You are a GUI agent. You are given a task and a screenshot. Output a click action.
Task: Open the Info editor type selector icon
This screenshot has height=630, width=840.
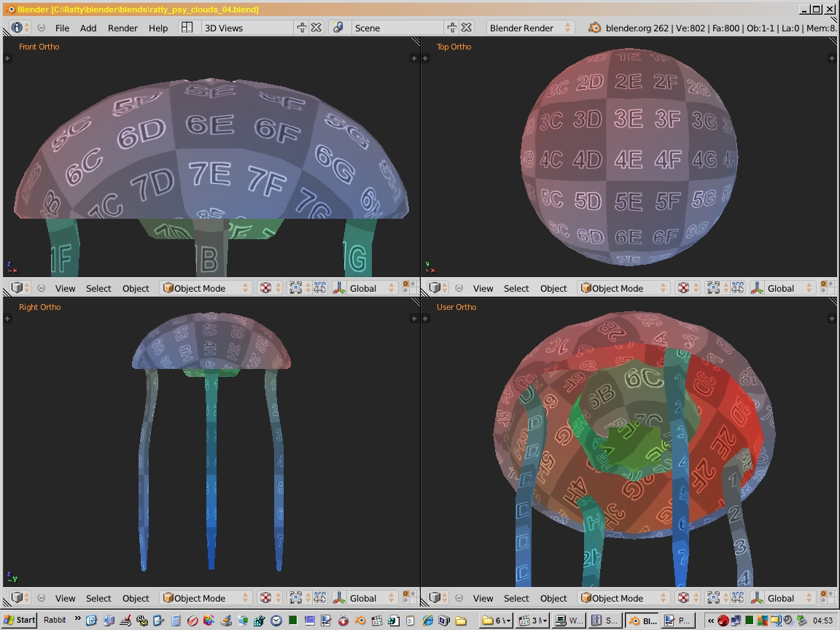coord(20,28)
